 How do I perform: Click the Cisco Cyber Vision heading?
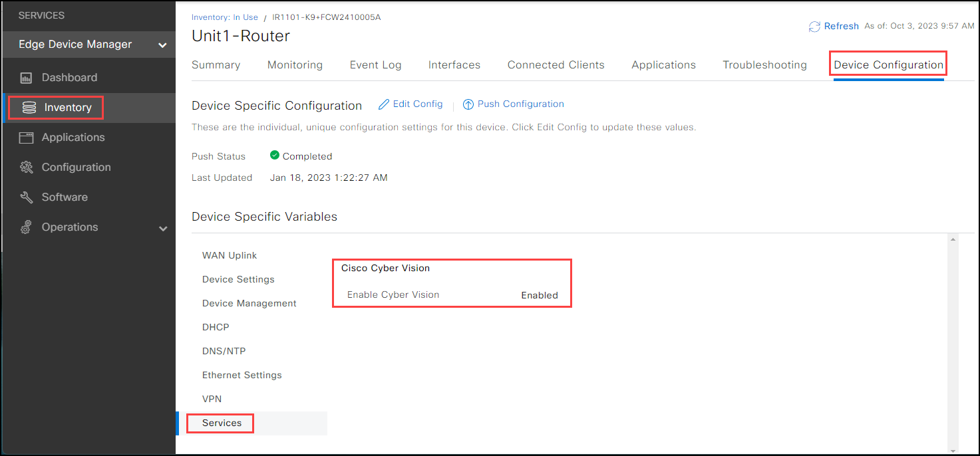coord(386,269)
